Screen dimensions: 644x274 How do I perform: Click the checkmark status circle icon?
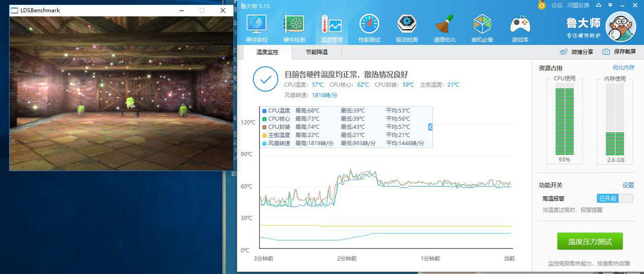tap(266, 79)
